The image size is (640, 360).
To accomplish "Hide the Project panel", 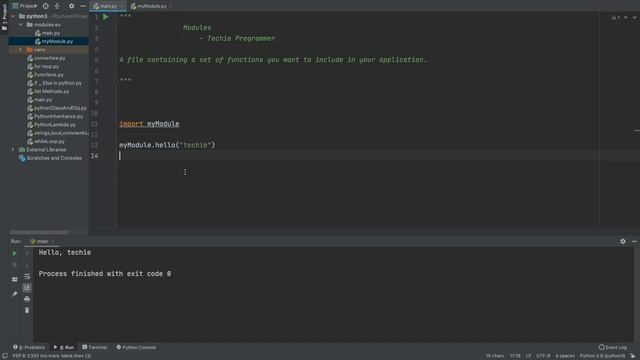I will pos(83,6).
